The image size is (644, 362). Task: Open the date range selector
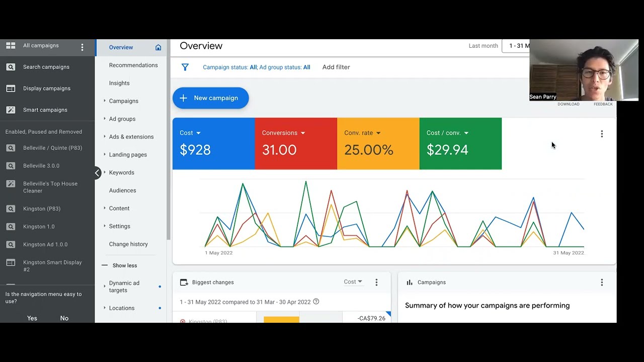516,46
